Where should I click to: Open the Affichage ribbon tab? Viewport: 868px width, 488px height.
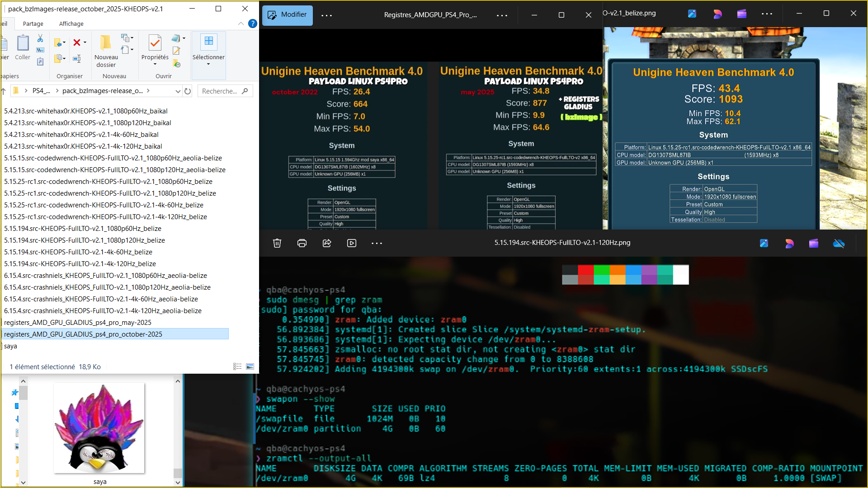click(71, 23)
